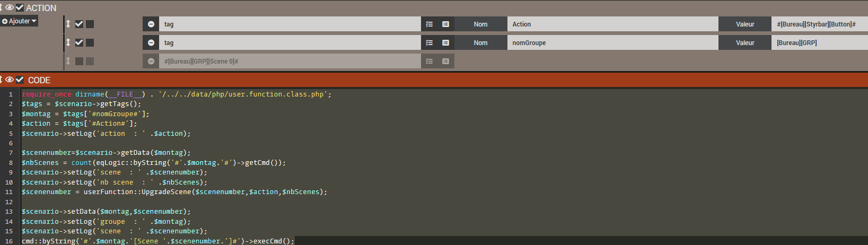Click the drag handle of the second tag row
Viewport: 868px width, 245px height.
pyautogui.click(x=68, y=42)
